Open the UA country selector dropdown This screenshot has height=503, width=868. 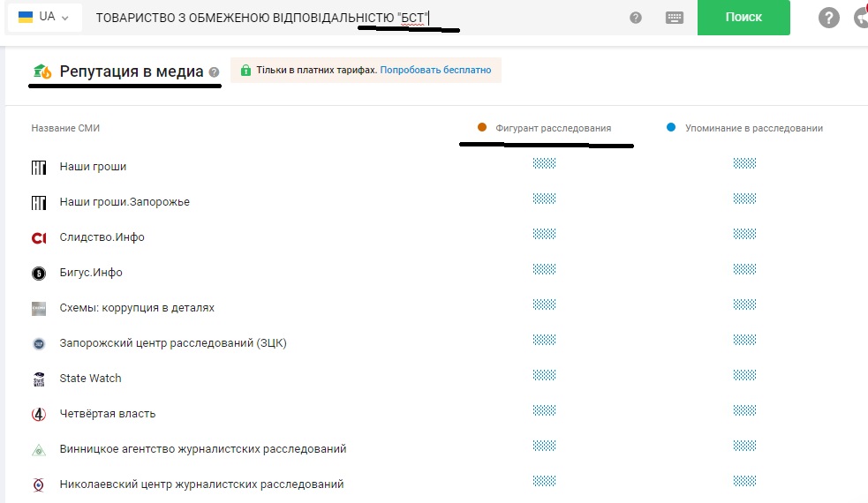(x=43, y=18)
